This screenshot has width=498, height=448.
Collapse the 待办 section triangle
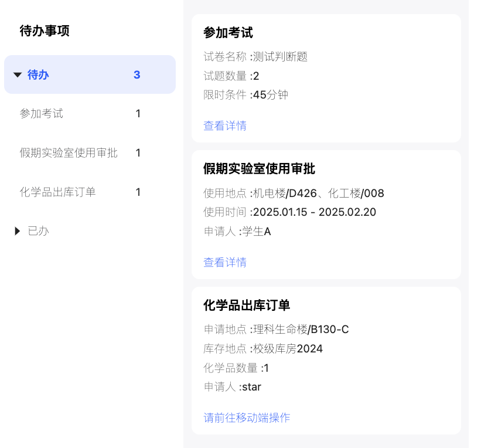(18, 75)
